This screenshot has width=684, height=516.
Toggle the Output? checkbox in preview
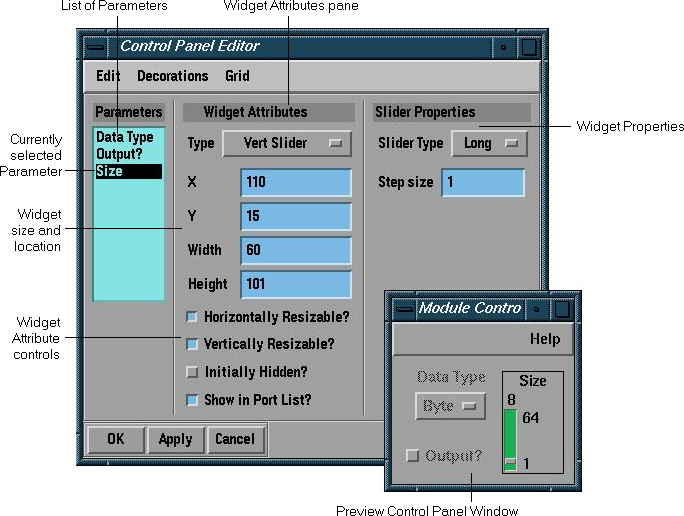pyautogui.click(x=412, y=456)
